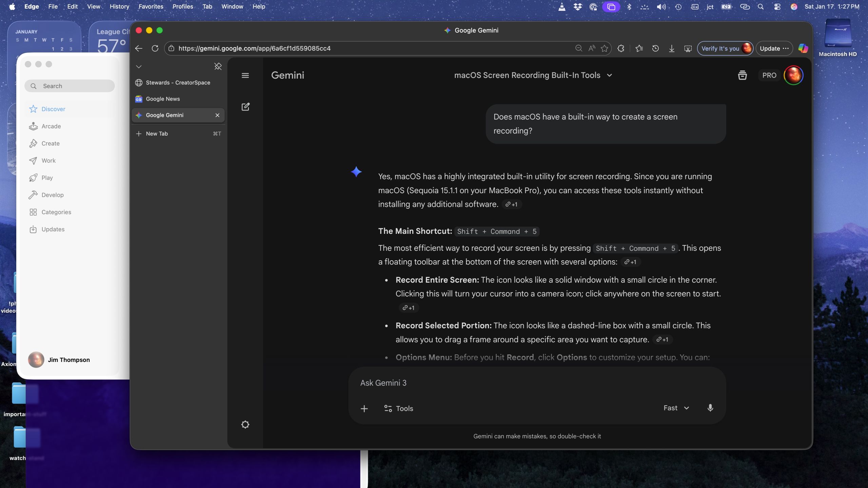Open Gemini settings gear icon
This screenshot has width=868, height=488.
[245, 425]
